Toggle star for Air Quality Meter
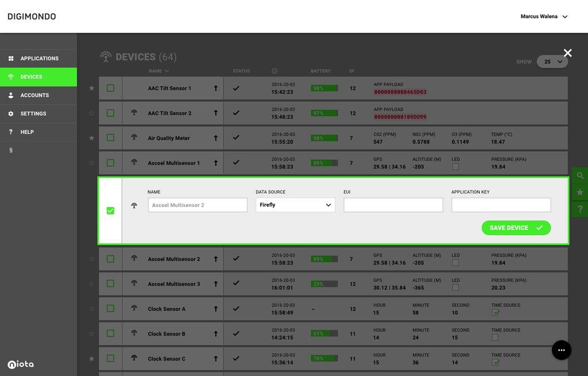588x376 pixels. click(x=91, y=138)
